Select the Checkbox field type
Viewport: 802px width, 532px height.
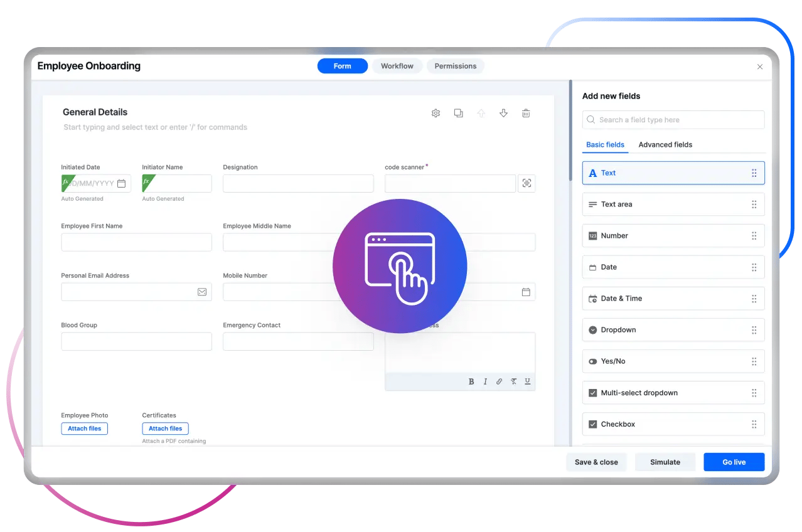click(673, 423)
